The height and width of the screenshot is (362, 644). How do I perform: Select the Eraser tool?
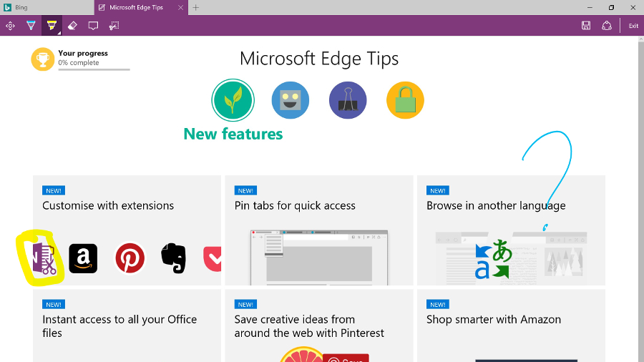click(72, 26)
